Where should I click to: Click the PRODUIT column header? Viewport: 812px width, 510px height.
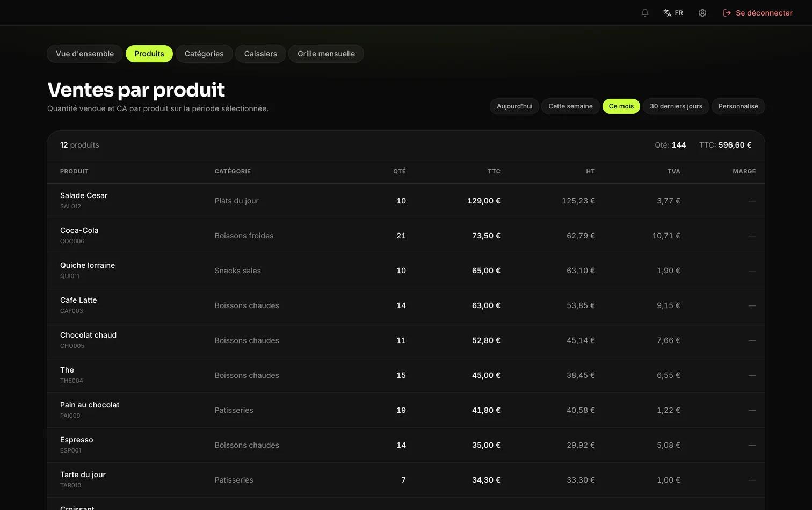point(74,171)
